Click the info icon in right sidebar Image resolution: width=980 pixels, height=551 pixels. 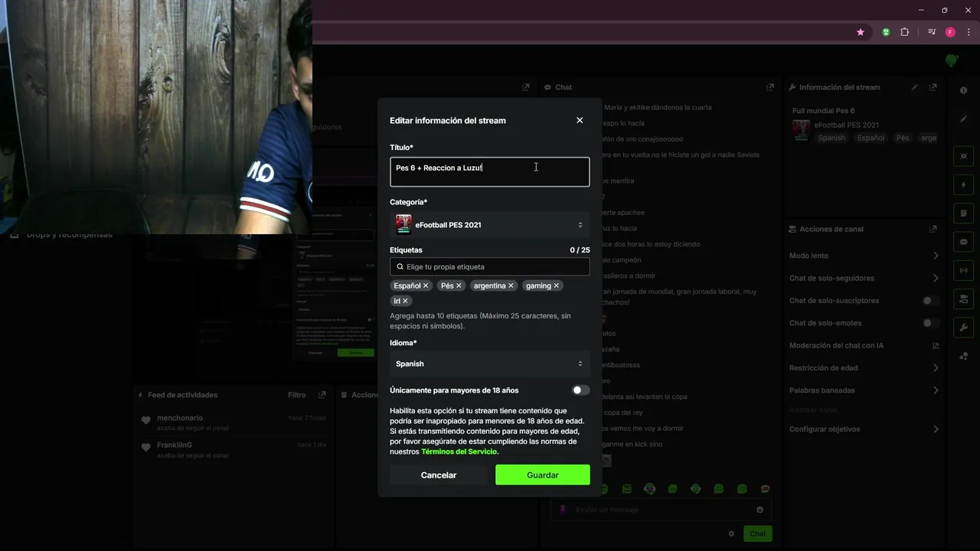pos(963,90)
